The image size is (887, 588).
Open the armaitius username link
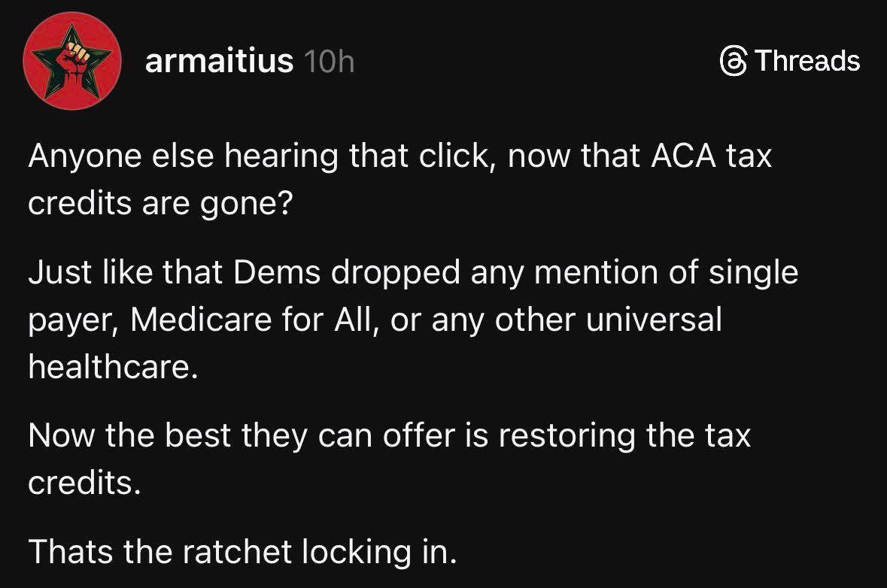pyautogui.click(x=219, y=62)
